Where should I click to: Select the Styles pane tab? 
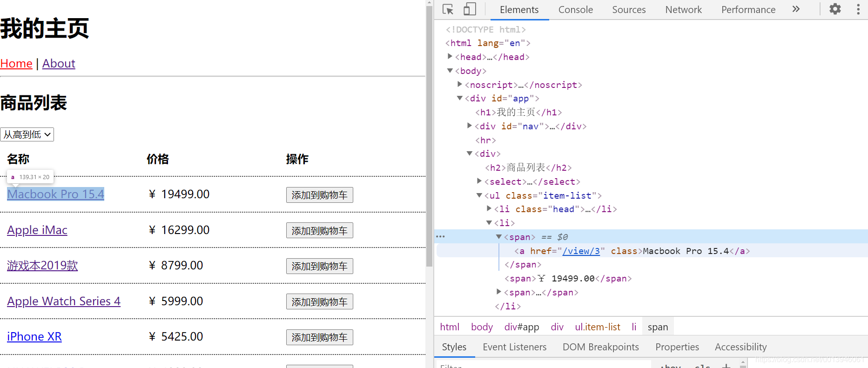tap(454, 347)
